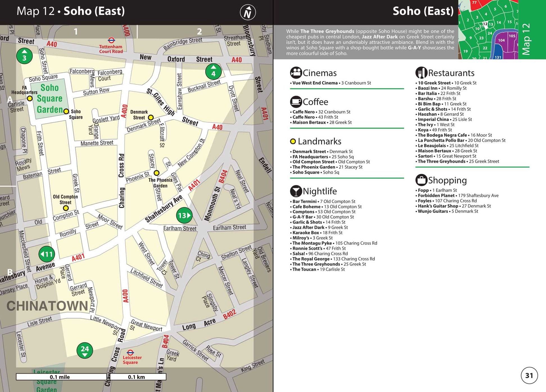
Task: Click the Cinemas camera icon
Action: pos(296,73)
